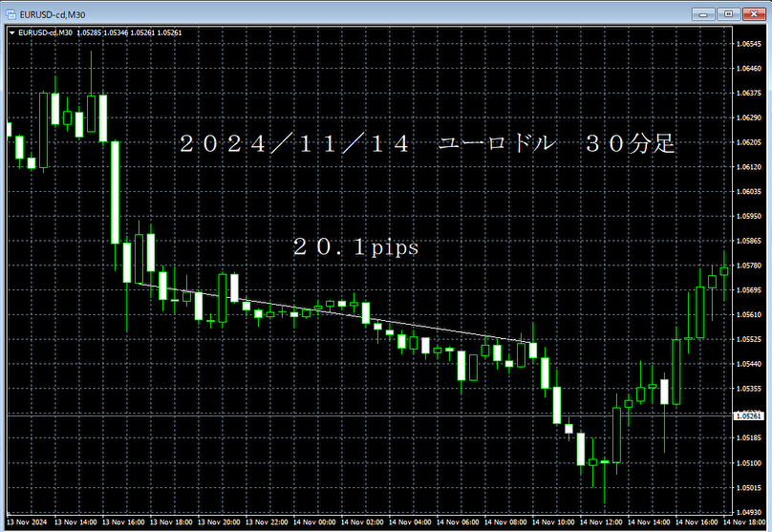
Task: Click the 1.04930 price scale label
Action: tap(748, 512)
